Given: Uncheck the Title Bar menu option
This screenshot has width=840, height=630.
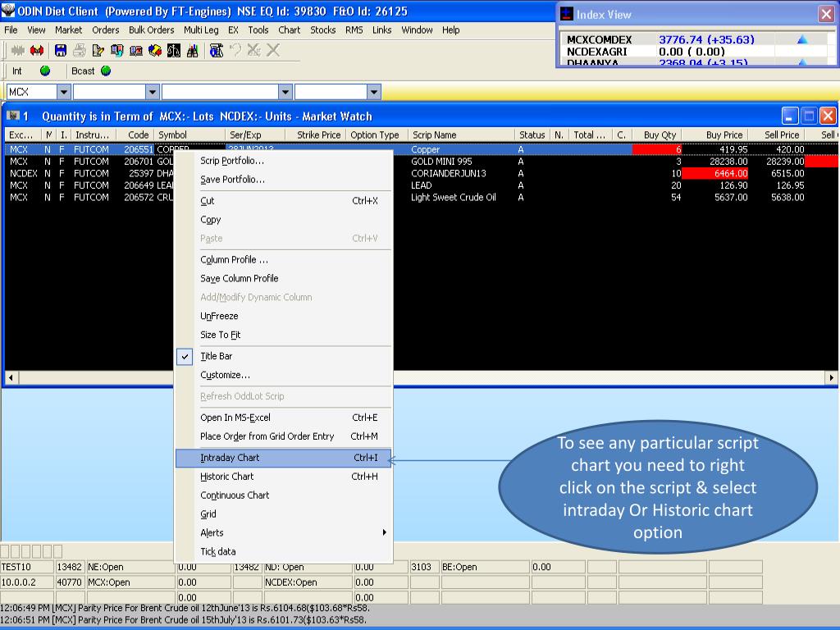Looking at the screenshot, I should tap(284, 356).
